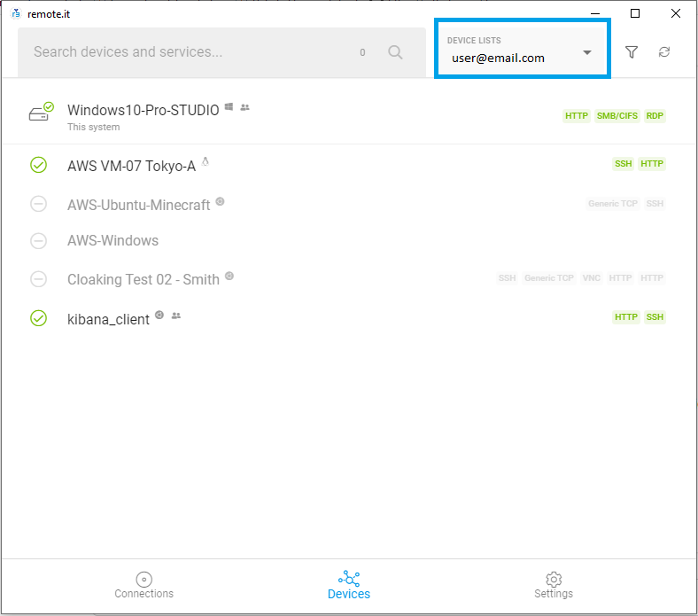This screenshot has height=616, width=698.
Task: Switch to the Devices tab
Action: click(x=349, y=586)
